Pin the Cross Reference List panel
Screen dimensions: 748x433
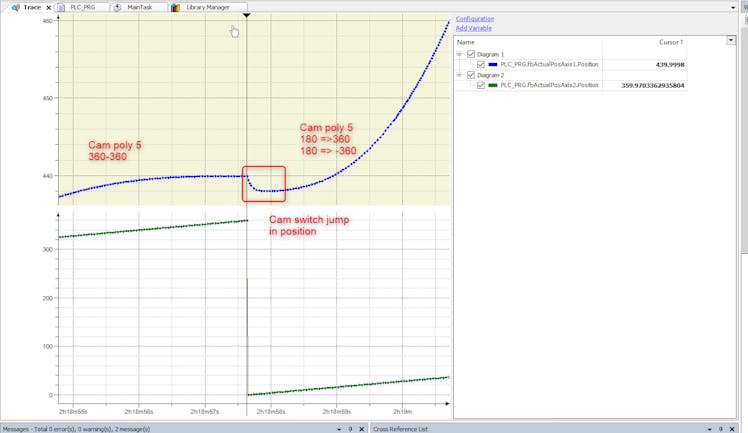(721, 428)
